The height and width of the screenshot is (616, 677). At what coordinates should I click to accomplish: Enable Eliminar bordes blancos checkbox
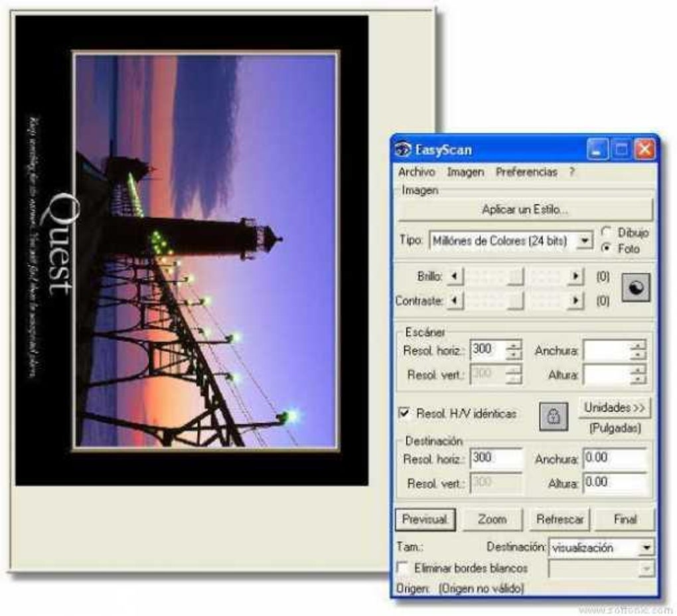coord(402,568)
